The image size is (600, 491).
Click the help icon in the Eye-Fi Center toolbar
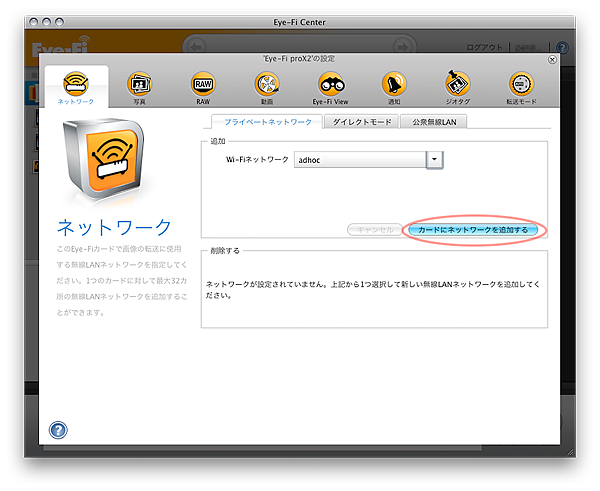[562, 48]
